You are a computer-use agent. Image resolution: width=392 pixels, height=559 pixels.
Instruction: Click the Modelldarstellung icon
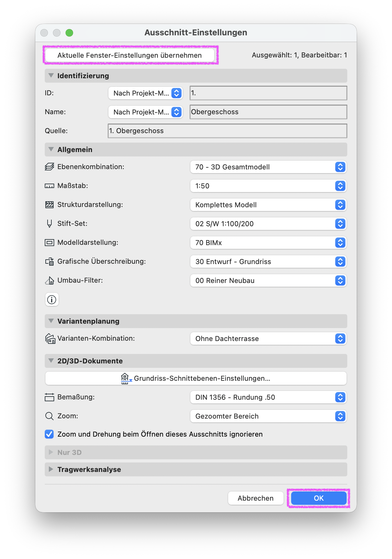pos(49,242)
